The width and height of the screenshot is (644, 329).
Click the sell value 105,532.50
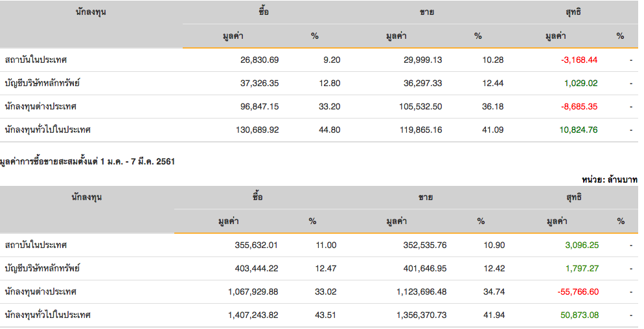[419, 106]
